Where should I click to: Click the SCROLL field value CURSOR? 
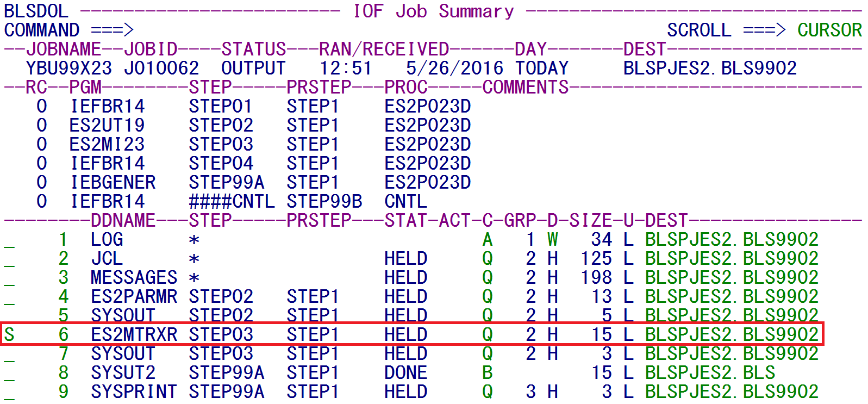click(829, 30)
